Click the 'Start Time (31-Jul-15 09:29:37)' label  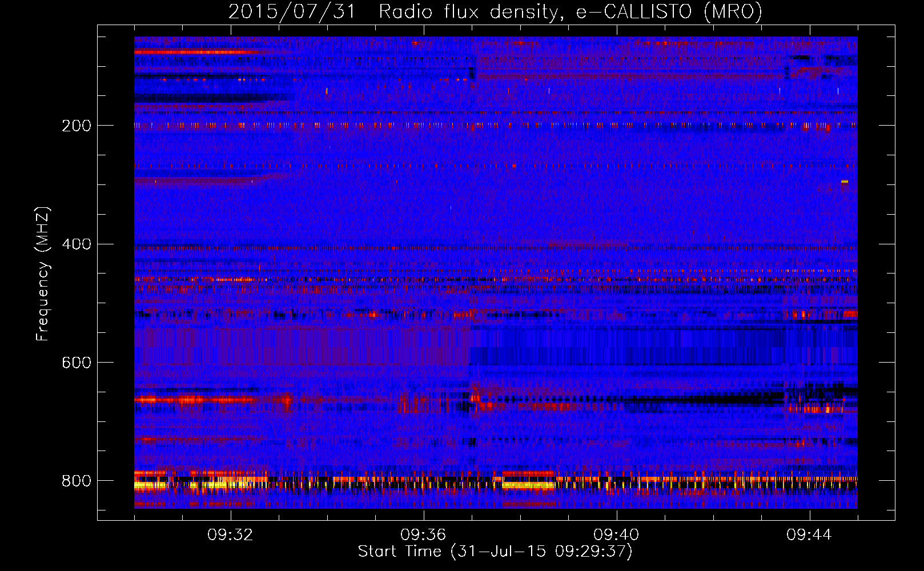coord(496,552)
